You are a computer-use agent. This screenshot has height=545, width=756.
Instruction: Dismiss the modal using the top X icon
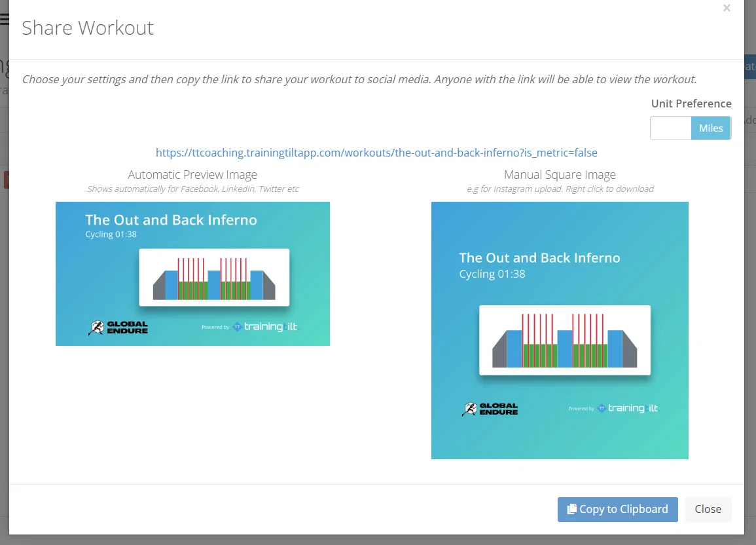click(x=727, y=9)
